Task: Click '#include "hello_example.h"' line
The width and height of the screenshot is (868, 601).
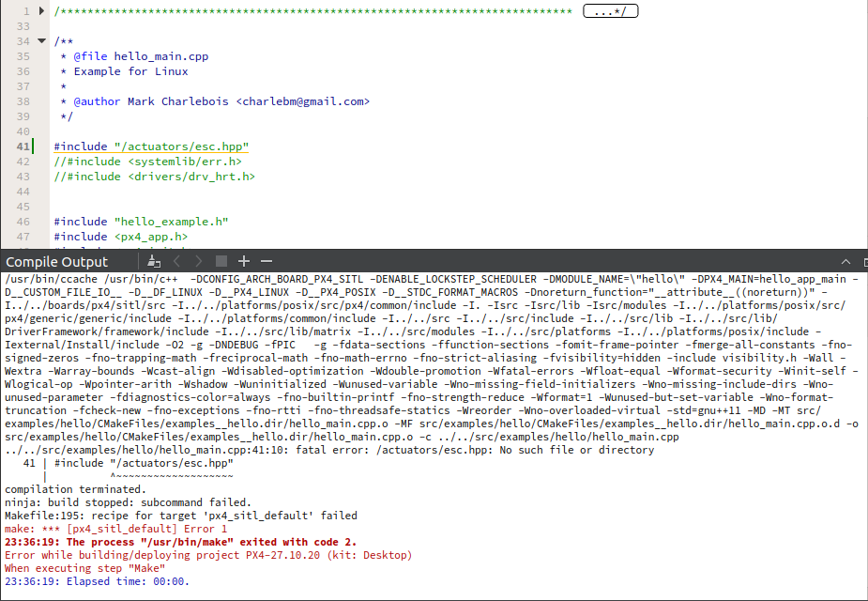Action: [141, 222]
